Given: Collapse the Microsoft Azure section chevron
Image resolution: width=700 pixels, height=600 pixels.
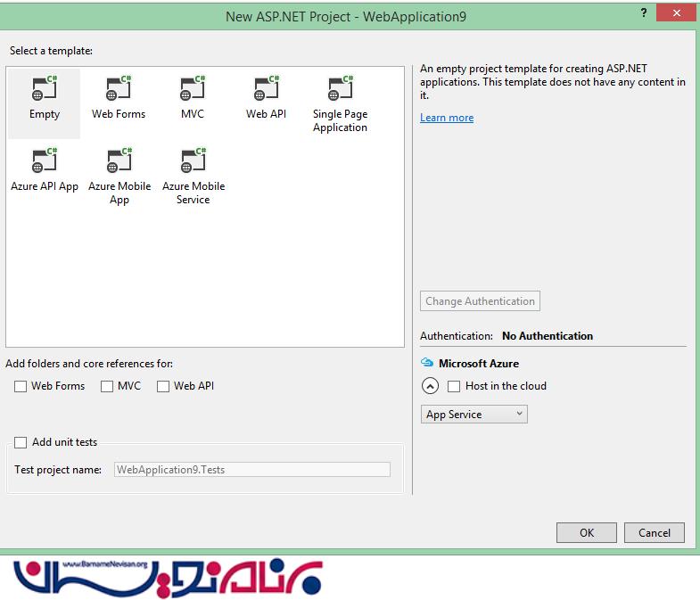Looking at the screenshot, I should click(x=430, y=386).
